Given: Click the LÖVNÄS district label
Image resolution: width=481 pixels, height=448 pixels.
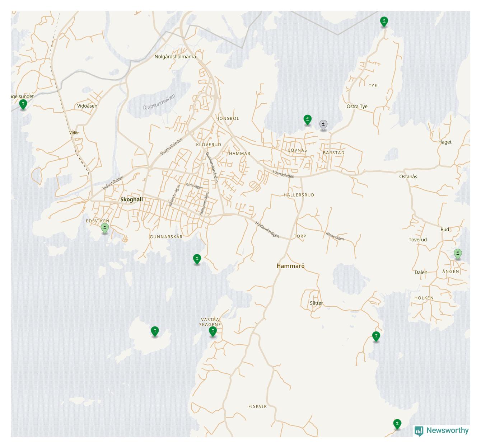Looking at the screenshot, I should [x=298, y=150].
